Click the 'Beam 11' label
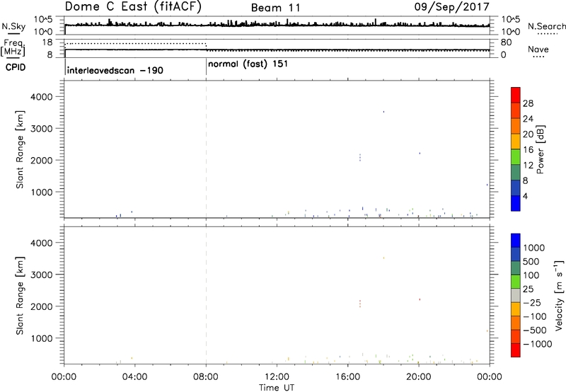The height and width of the screenshot is (392, 566). click(x=276, y=8)
